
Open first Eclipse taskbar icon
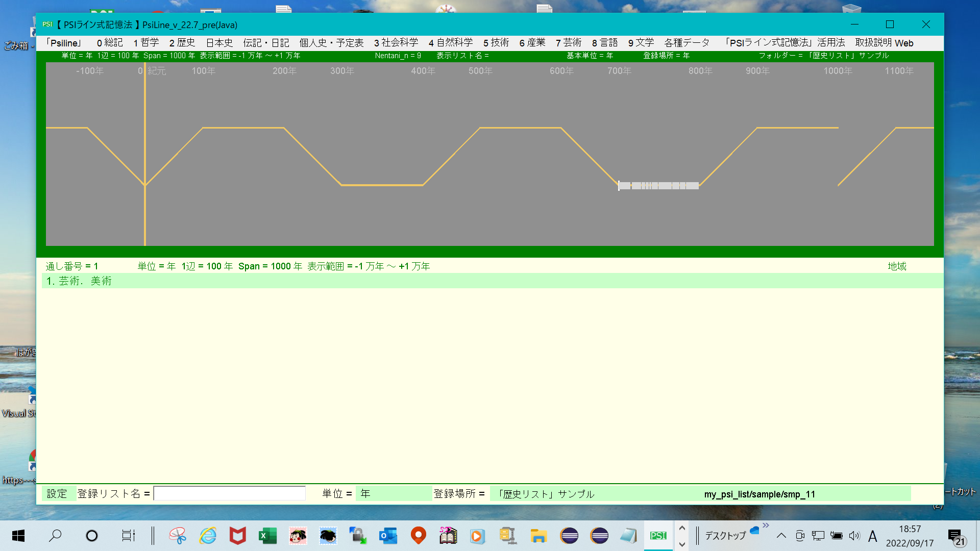coord(569,536)
